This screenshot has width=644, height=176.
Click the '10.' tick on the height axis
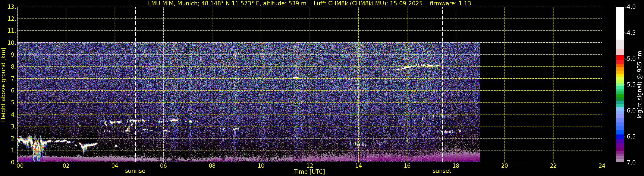[12, 43]
